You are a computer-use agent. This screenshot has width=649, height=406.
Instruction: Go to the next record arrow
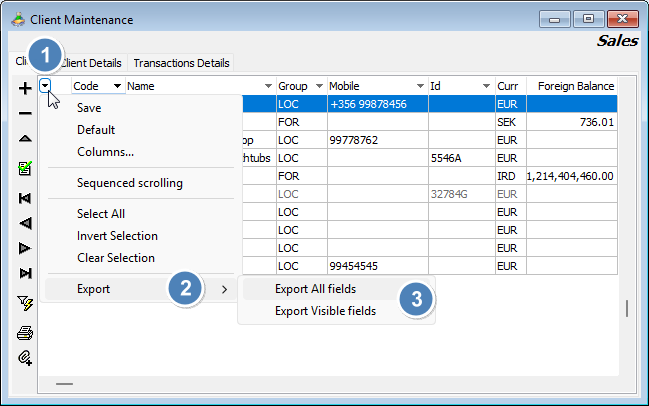[25, 248]
